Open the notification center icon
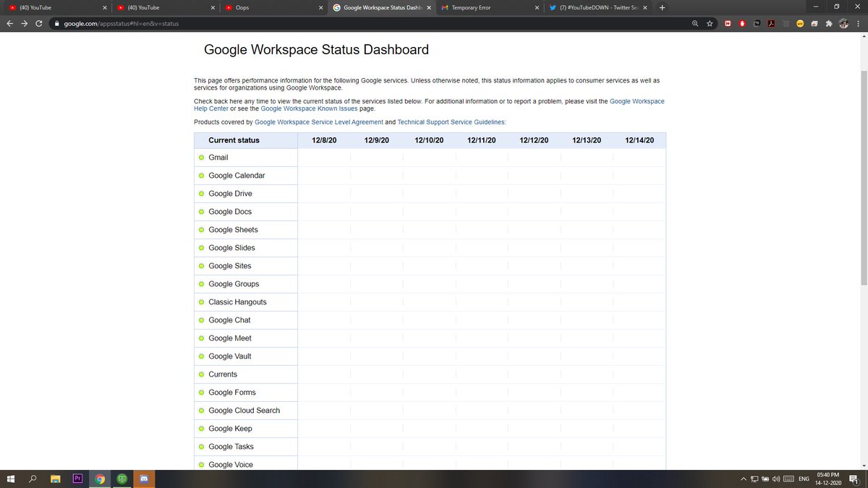Screen dimensions: 868x488 [853, 479]
